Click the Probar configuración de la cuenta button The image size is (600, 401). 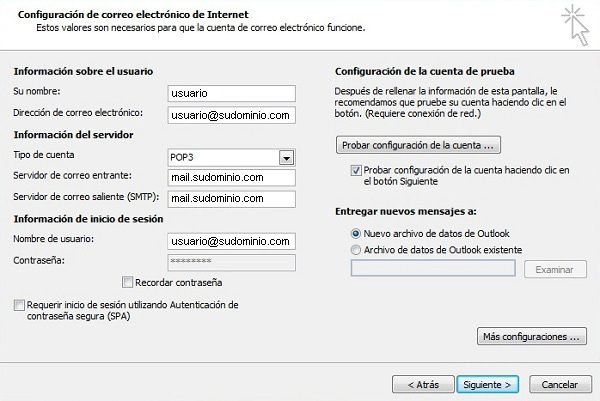pyautogui.click(x=418, y=145)
